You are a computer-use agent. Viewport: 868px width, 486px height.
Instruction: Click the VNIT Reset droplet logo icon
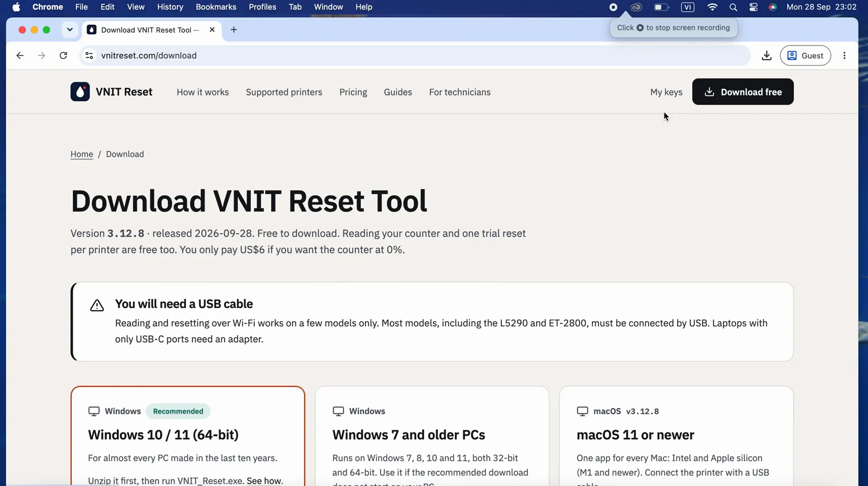pyautogui.click(x=80, y=92)
